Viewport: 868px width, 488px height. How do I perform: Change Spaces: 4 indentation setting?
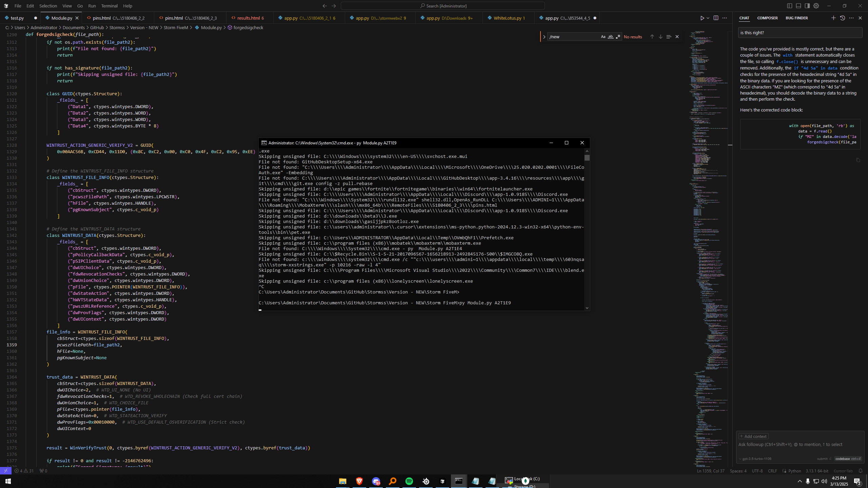pos(738,471)
